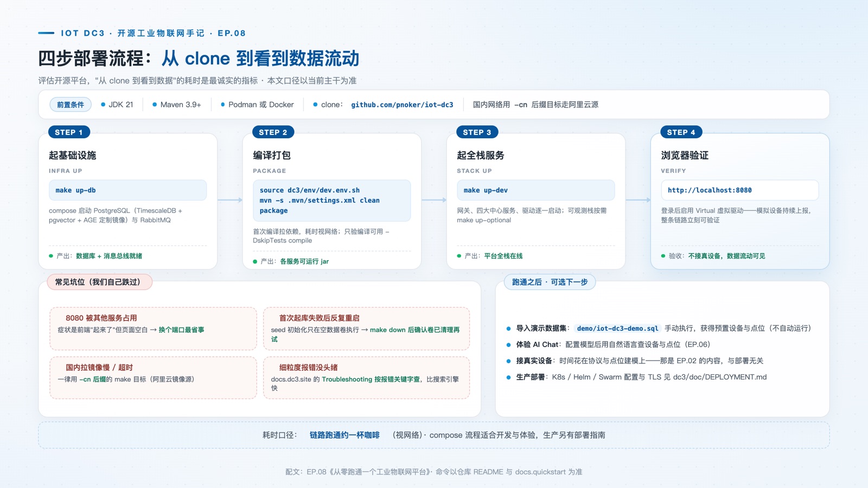Viewport: 868px width, 488px height.
Task: Click the STEP 2 badge
Action: [x=273, y=132]
